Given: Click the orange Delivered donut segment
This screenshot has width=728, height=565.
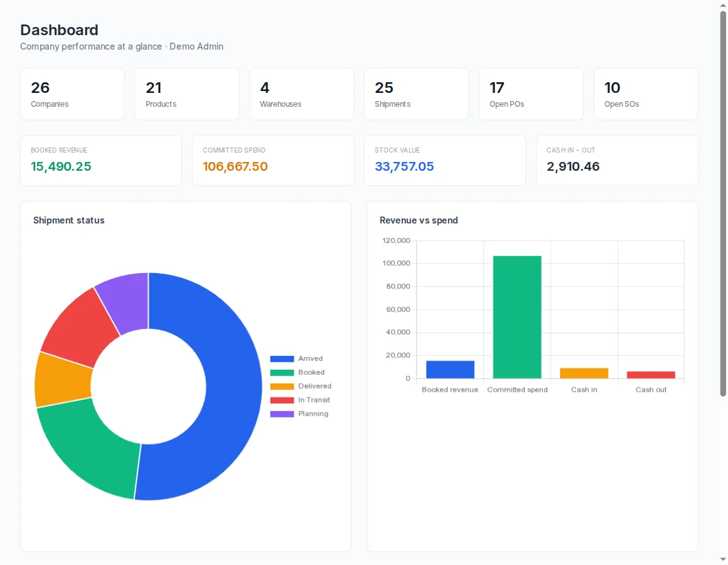Looking at the screenshot, I should pos(63,380).
